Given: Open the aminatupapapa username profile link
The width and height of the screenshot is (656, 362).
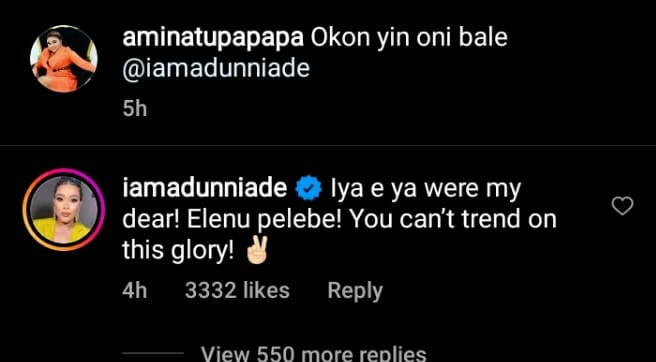Looking at the screenshot, I should [213, 39].
